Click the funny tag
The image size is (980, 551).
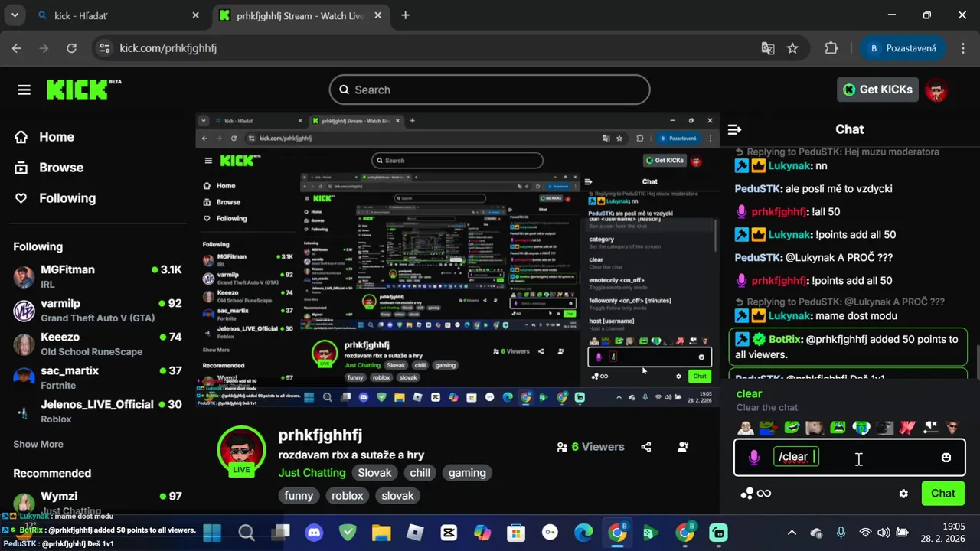pos(299,496)
